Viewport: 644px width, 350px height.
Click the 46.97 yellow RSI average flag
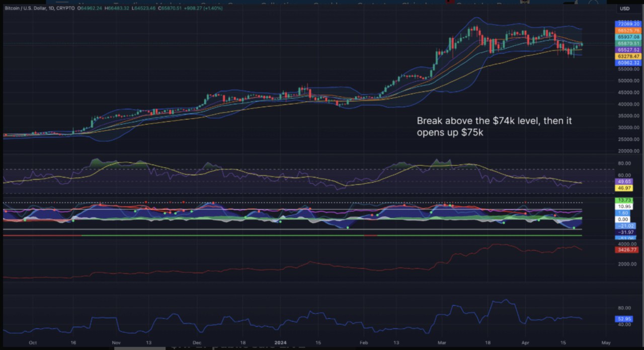(x=624, y=188)
